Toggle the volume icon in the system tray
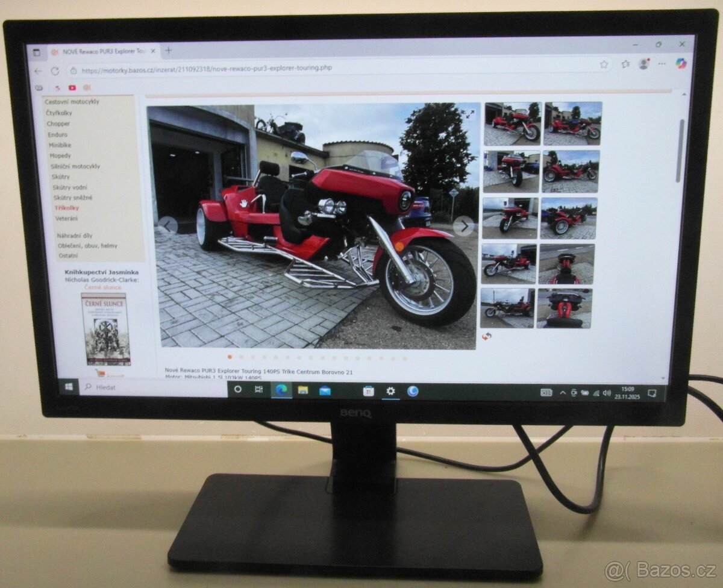723x588 pixels. (607, 393)
